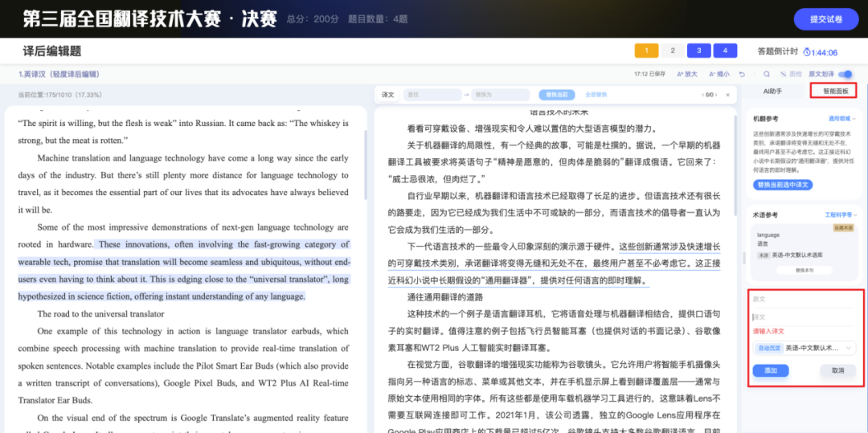This screenshot has width=868, height=433.
Task: Go to question 4
Action: coord(725,51)
